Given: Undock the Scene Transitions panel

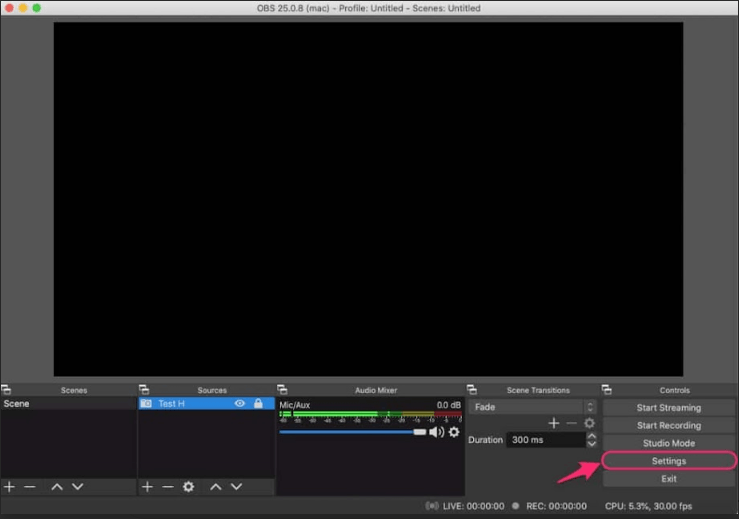Looking at the screenshot, I should [x=472, y=390].
